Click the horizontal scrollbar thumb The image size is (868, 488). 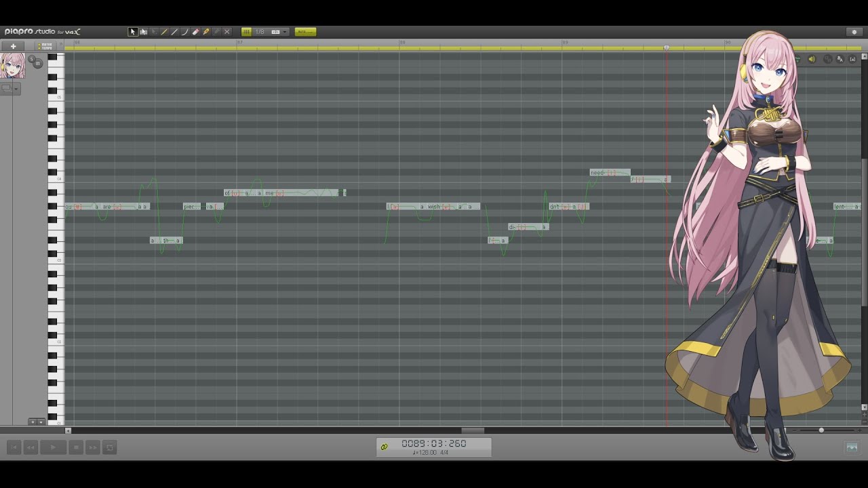click(x=473, y=430)
